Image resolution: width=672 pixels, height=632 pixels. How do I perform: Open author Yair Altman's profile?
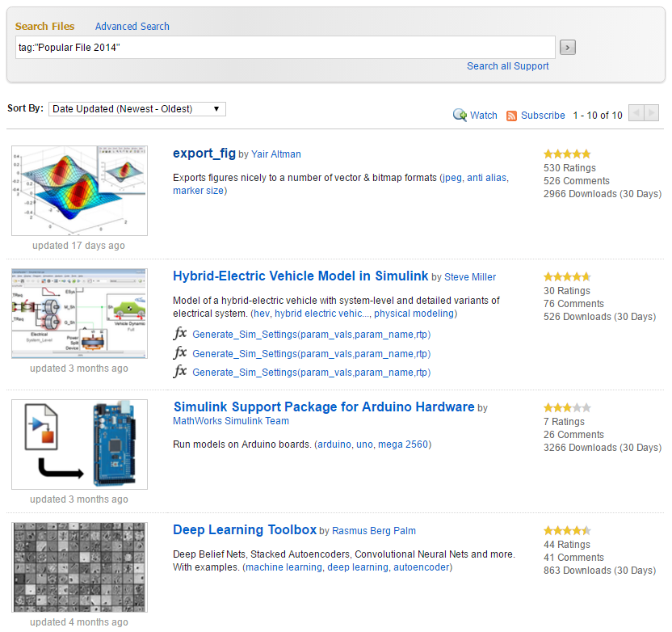tap(275, 154)
